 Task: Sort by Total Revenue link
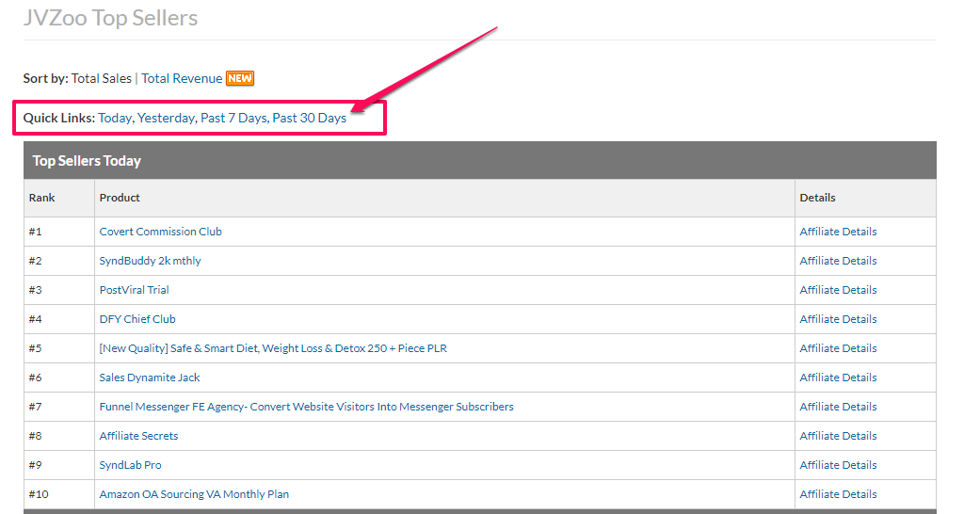point(182,78)
